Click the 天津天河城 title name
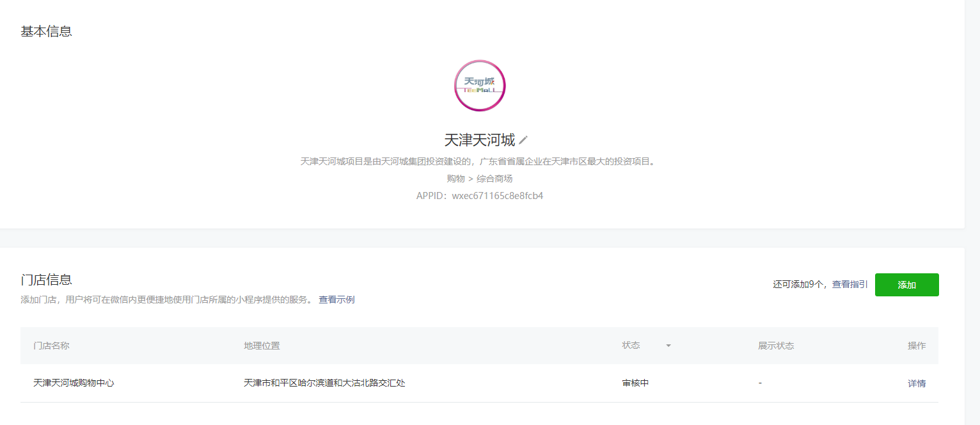 tap(480, 140)
